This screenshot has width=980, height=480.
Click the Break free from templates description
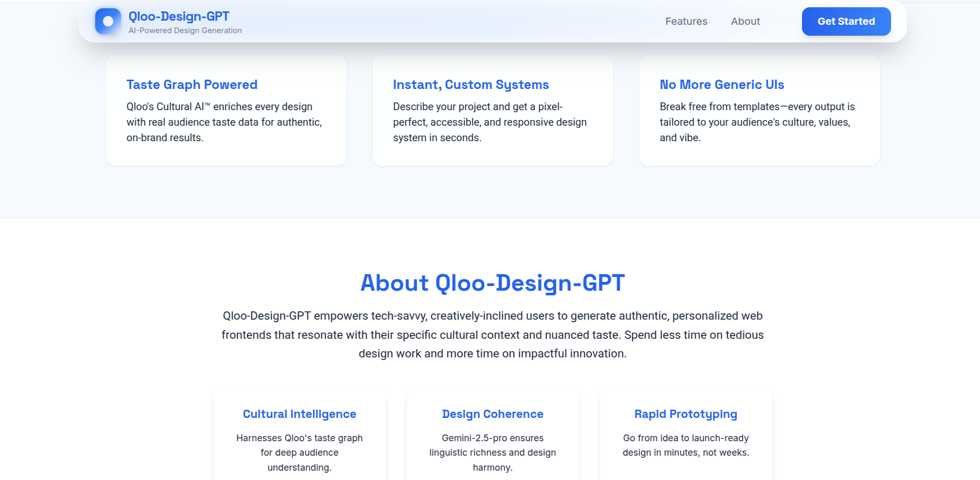[757, 122]
